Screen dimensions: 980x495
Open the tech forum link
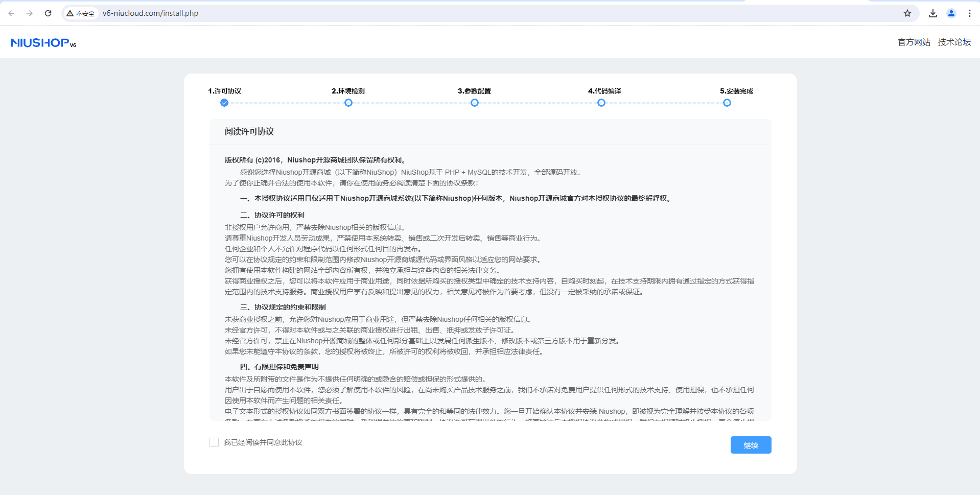click(x=954, y=42)
